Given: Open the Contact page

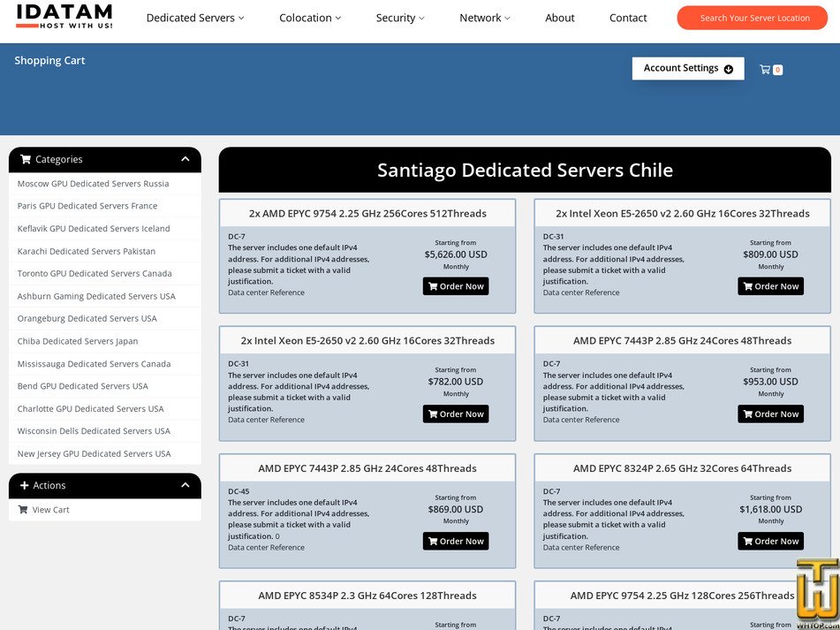Looking at the screenshot, I should (628, 18).
